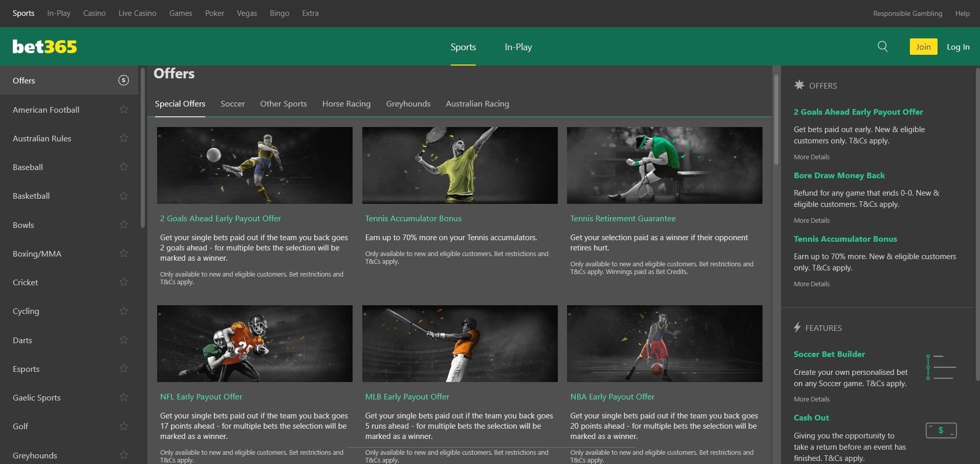980x464 pixels.
Task: Click the bet365 logo
Action: click(45, 47)
